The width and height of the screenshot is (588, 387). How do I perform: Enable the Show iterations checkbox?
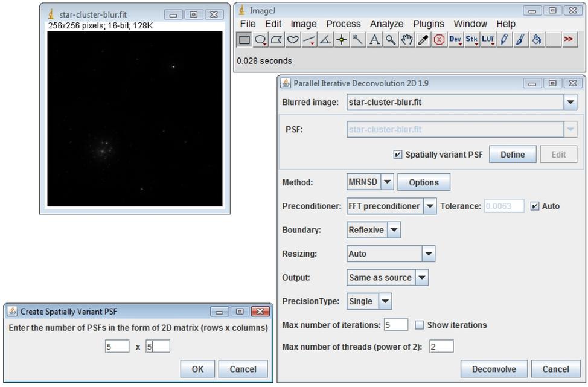(x=419, y=325)
